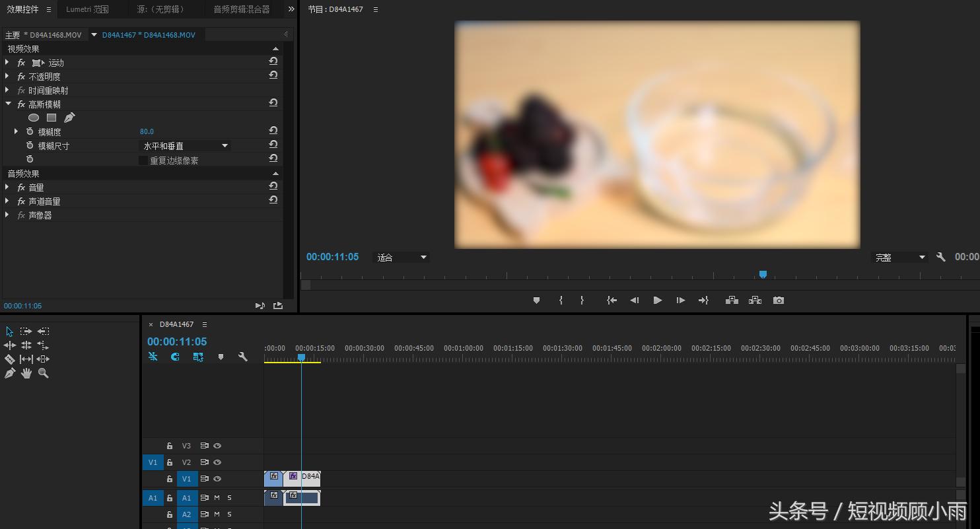
Task: Click the 模糊度 value 80.0
Action: point(147,131)
